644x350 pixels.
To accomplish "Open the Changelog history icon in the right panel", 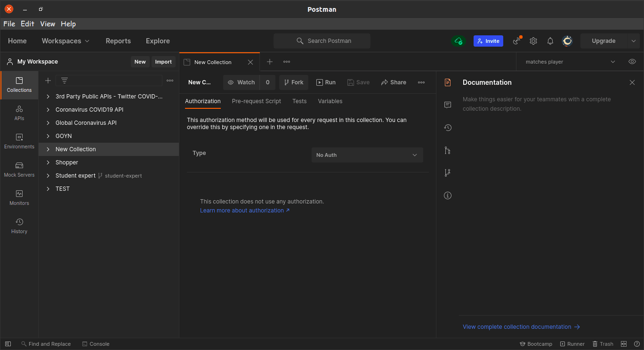I will pyautogui.click(x=448, y=128).
